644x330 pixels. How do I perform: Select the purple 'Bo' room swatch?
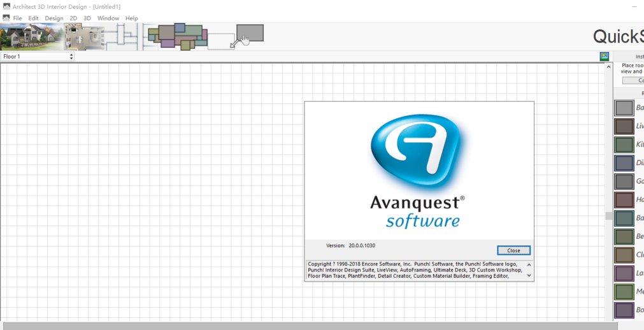click(624, 310)
